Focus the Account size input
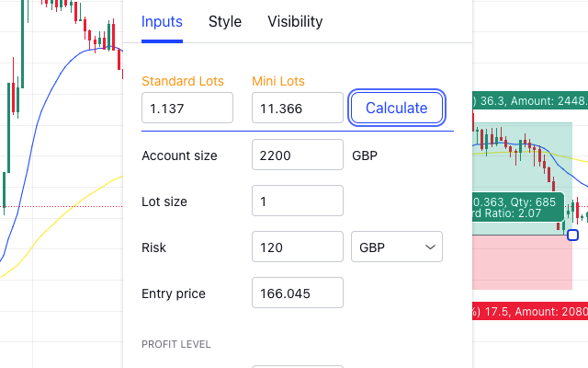Viewport: 588px width, 368px height. [298, 155]
